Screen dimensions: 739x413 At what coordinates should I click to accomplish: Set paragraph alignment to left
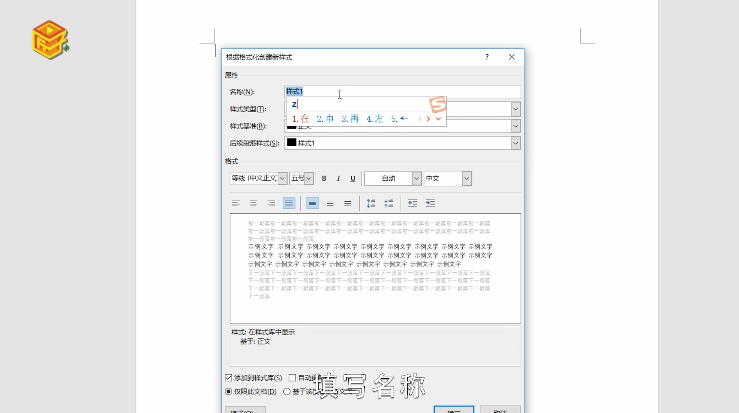(236, 203)
